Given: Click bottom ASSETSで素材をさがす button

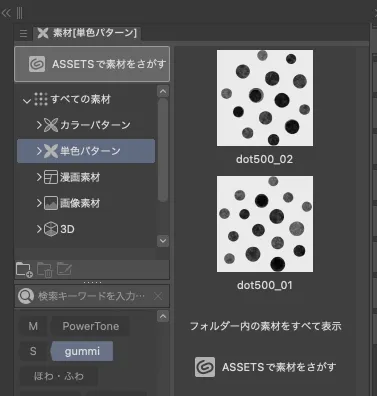Looking at the screenshot, I should [266, 367].
